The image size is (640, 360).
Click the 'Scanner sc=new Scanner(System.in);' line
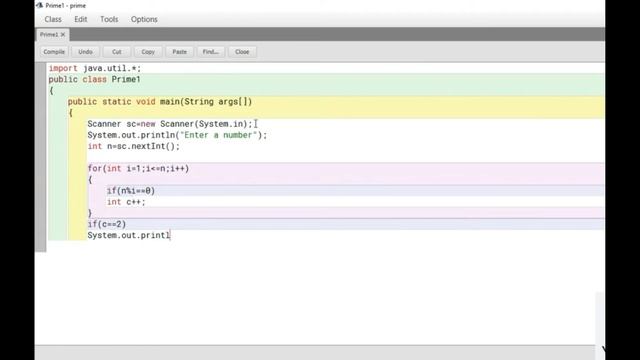pyautogui.click(x=170, y=124)
